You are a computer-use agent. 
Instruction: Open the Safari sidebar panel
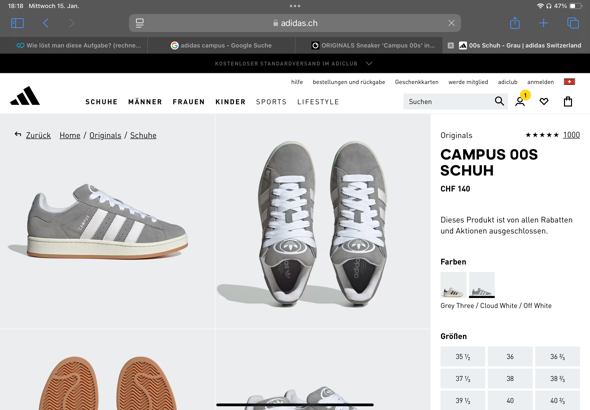coord(17,23)
